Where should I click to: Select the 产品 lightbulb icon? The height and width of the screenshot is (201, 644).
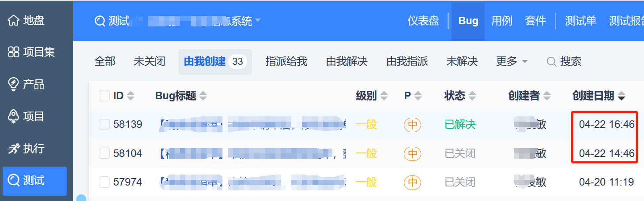[14, 84]
